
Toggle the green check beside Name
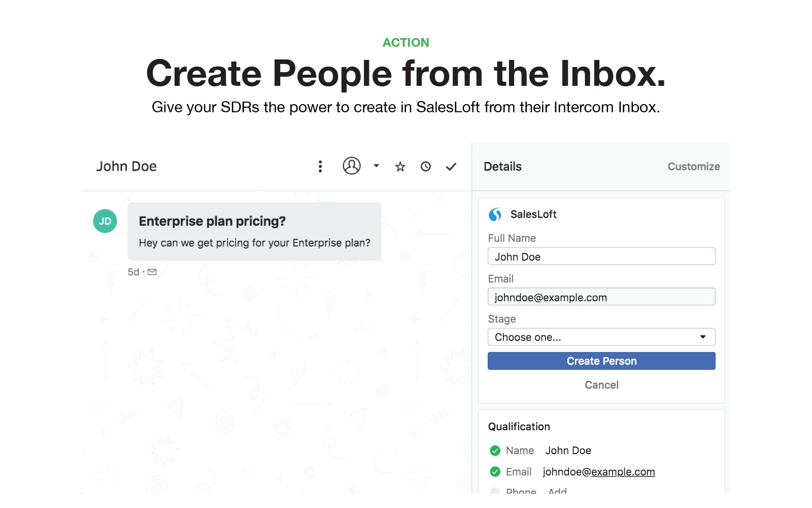click(495, 451)
